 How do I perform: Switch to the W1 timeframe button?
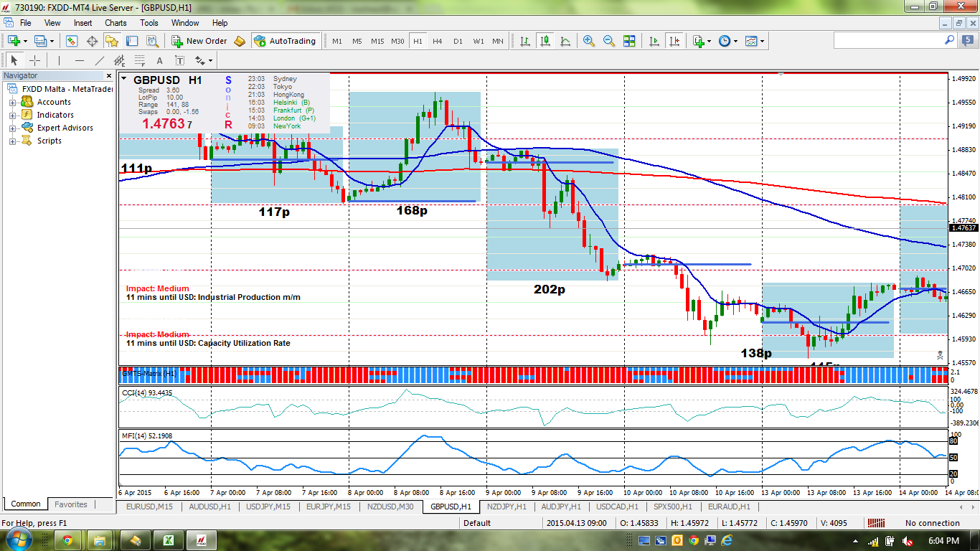(x=478, y=41)
